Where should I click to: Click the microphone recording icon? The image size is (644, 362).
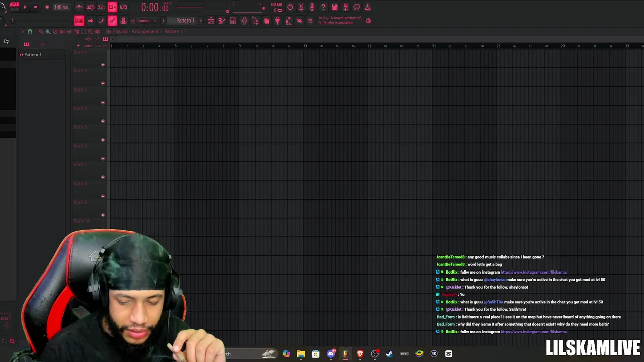(312, 7)
